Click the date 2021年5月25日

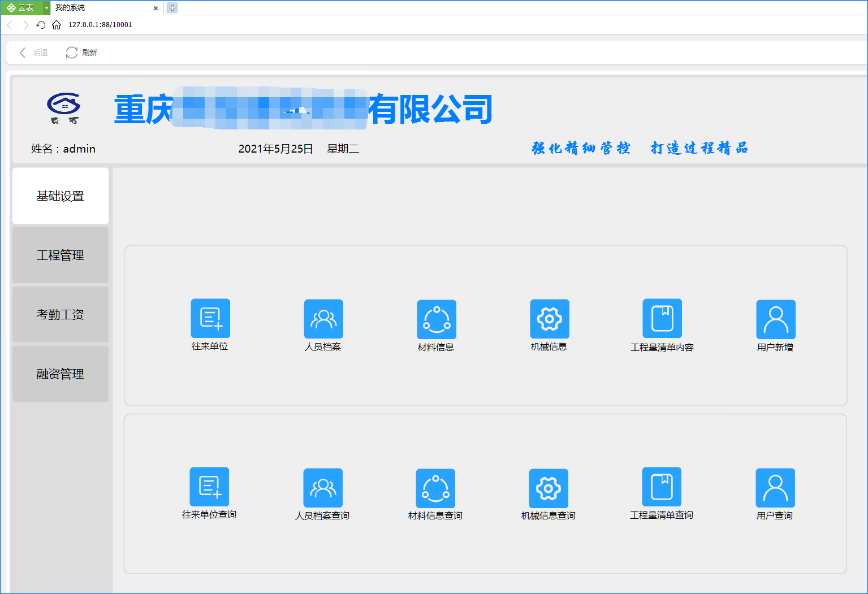coord(276,149)
